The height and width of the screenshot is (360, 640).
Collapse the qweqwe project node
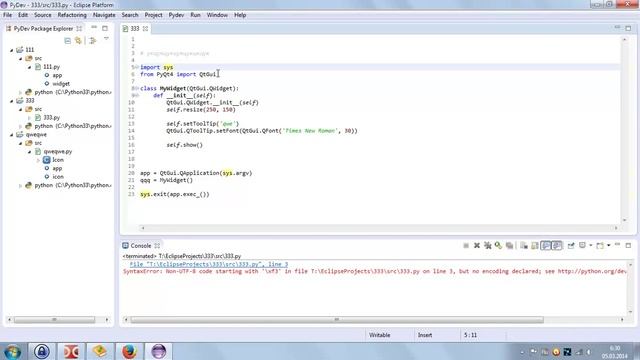point(11,135)
